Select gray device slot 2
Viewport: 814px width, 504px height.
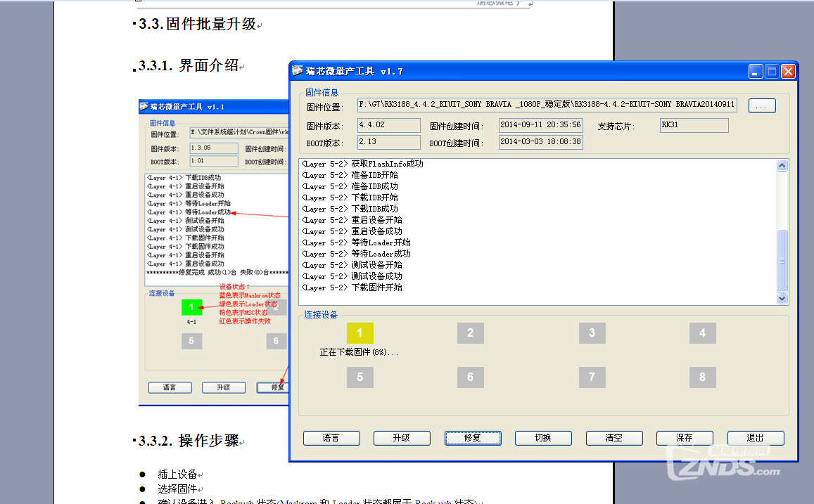(470, 333)
